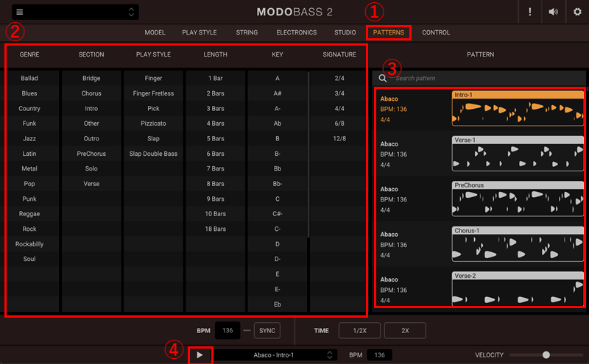This screenshot has width=589, height=364.
Task: Choose Verse in the SECTION column
Action: tap(91, 184)
